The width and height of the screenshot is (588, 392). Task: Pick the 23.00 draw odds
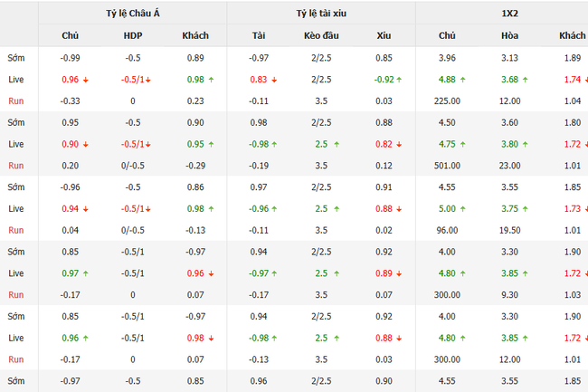pos(509,165)
